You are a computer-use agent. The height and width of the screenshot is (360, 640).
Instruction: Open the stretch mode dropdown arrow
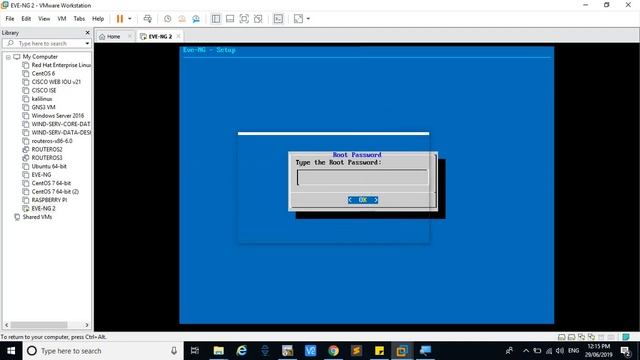[308, 19]
